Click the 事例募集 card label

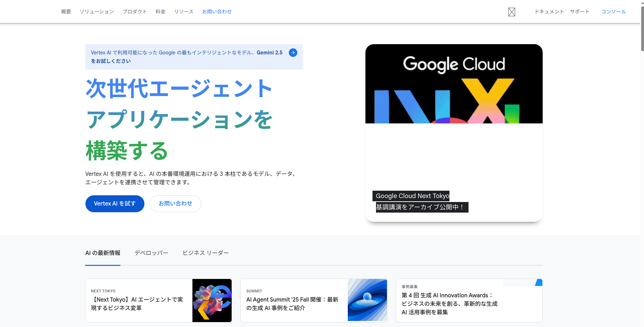(x=410, y=287)
